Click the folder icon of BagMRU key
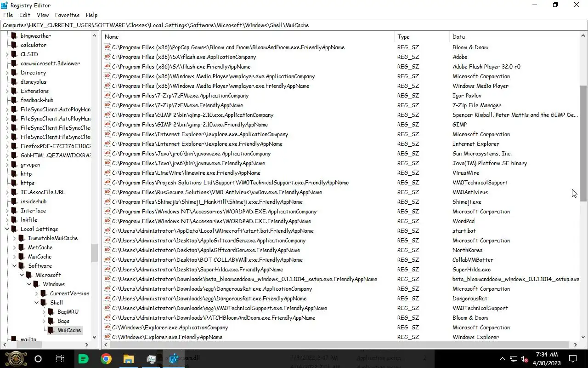The width and height of the screenshot is (588, 368). click(51, 311)
